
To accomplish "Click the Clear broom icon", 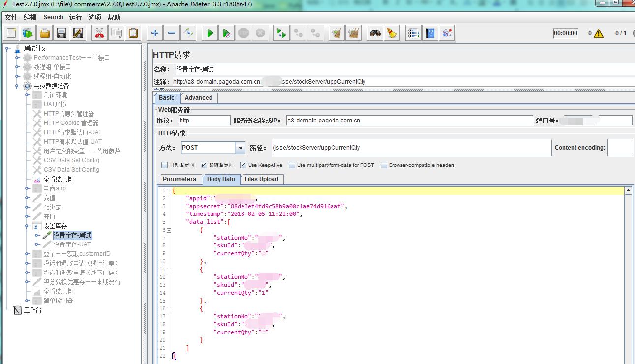I will coord(337,33).
